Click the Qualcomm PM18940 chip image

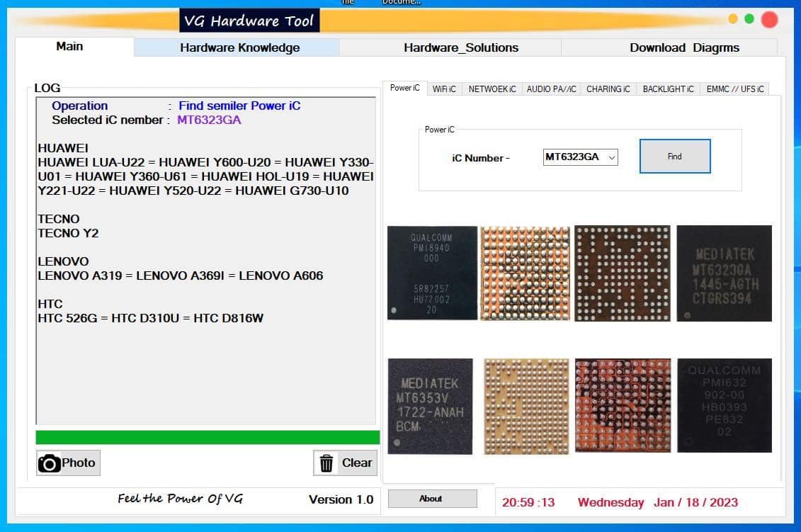pos(432,273)
